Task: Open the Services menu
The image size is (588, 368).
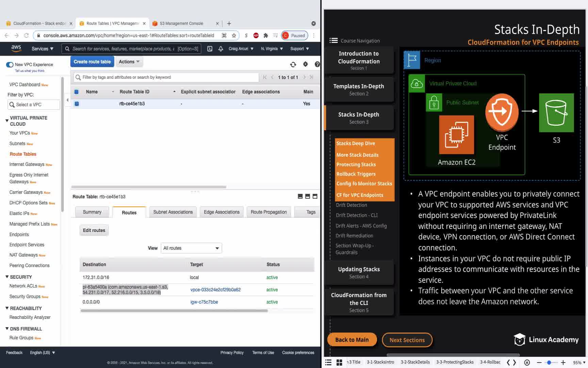Action: (x=43, y=49)
